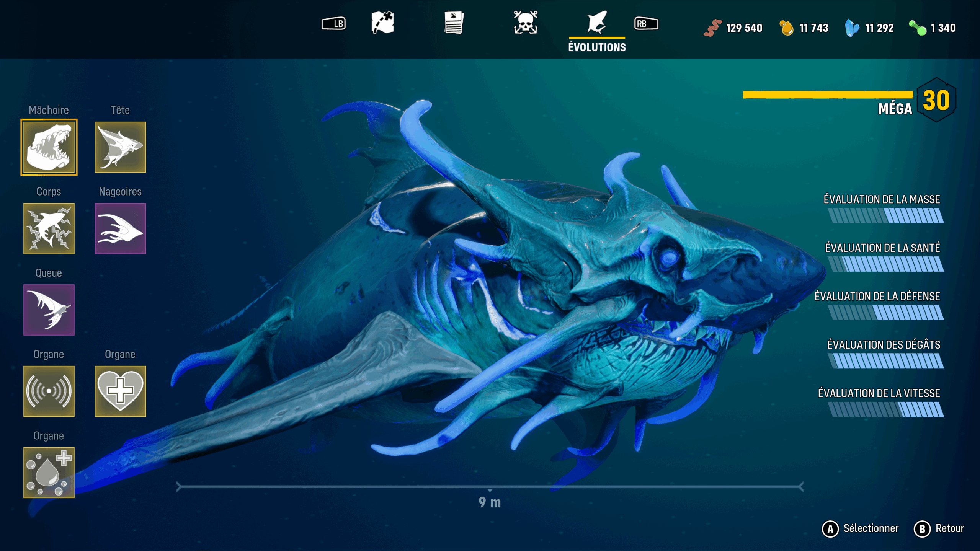980x551 pixels.
Task: Open the Queue tail evolution slot
Action: point(49,310)
